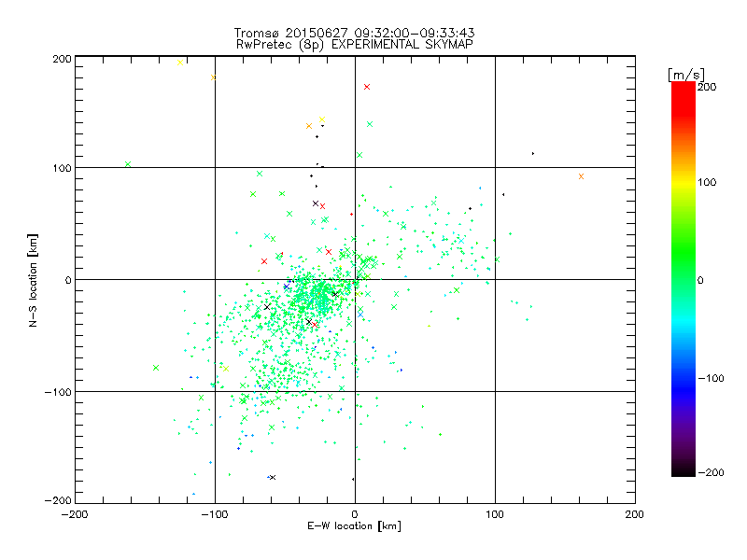Click the colorbar tick label -200

[711, 472]
